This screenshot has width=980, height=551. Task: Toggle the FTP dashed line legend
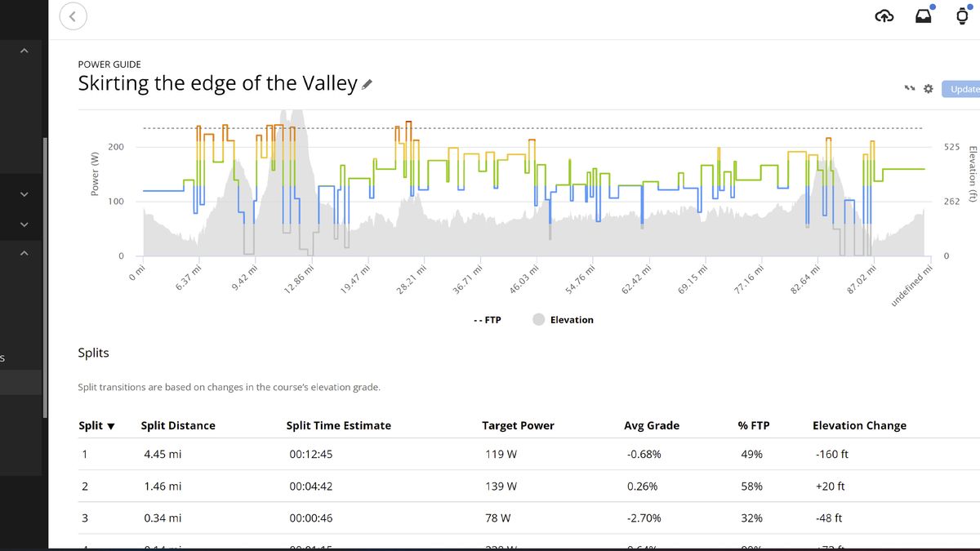487,320
